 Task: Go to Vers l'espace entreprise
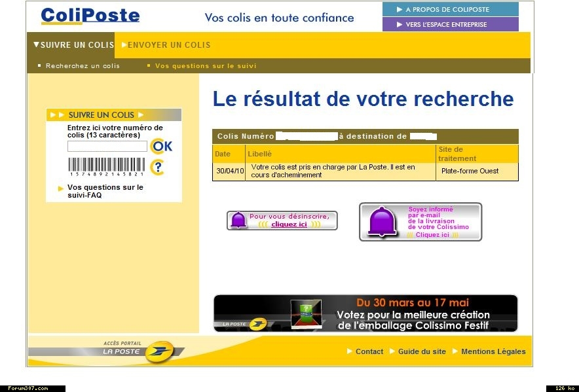tap(450, 25)
